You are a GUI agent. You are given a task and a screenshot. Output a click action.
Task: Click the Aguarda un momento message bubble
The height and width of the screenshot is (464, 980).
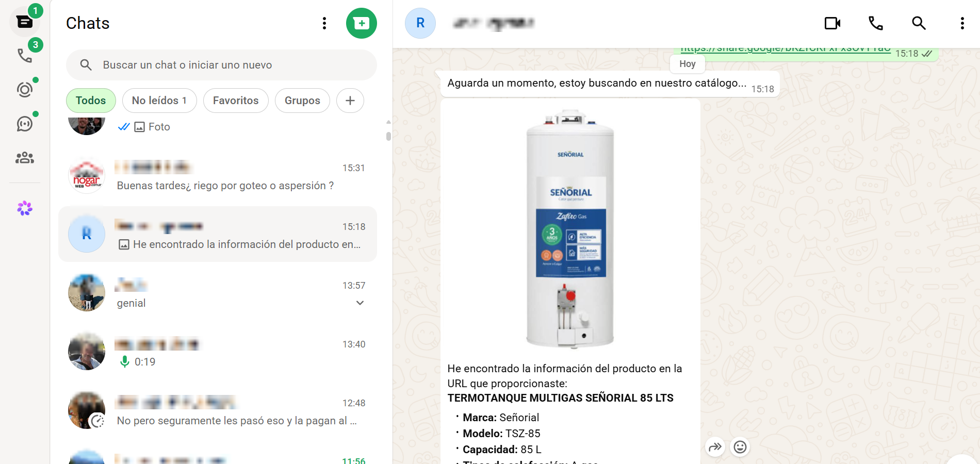click(610, 84)
